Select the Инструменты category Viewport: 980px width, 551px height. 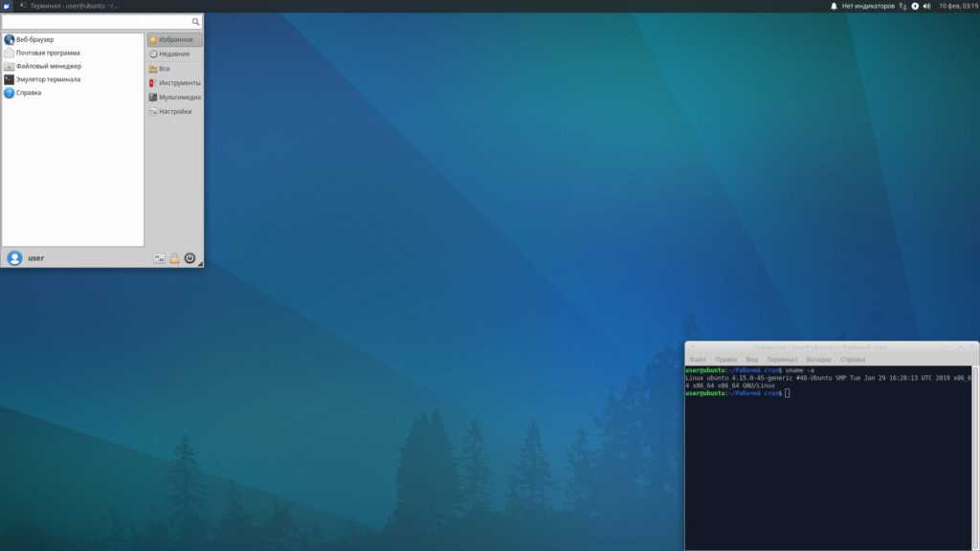pyautogui.click(x=174, y=82)
